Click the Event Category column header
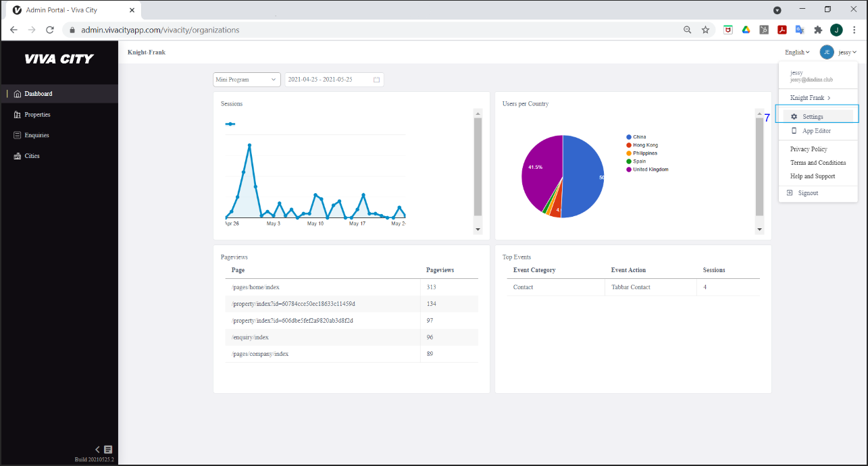 tap(534, 270)
